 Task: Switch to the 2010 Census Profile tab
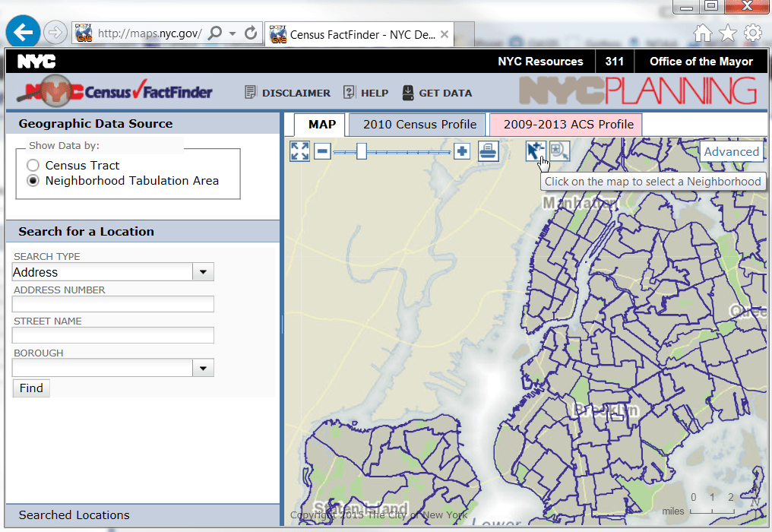pos(416,124)
